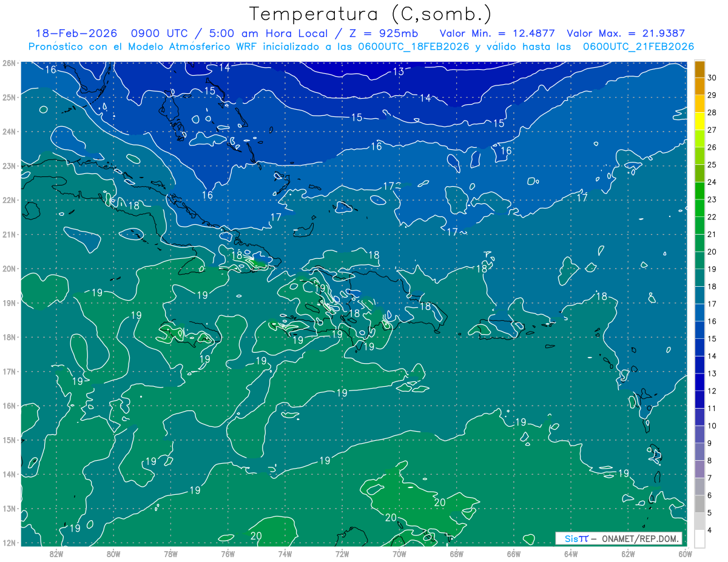
Task: Click the 'Sisπ' logo text
Action: pos(576,538)
